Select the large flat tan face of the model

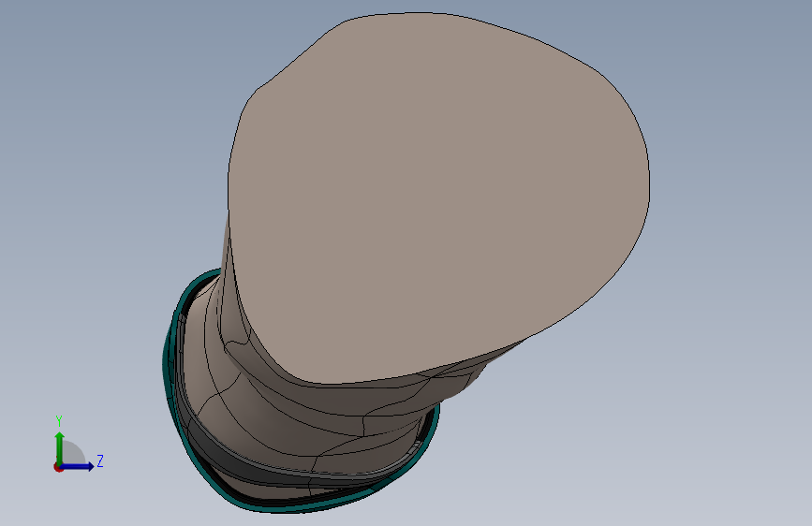pyautogui.click(x=438, y=197)
